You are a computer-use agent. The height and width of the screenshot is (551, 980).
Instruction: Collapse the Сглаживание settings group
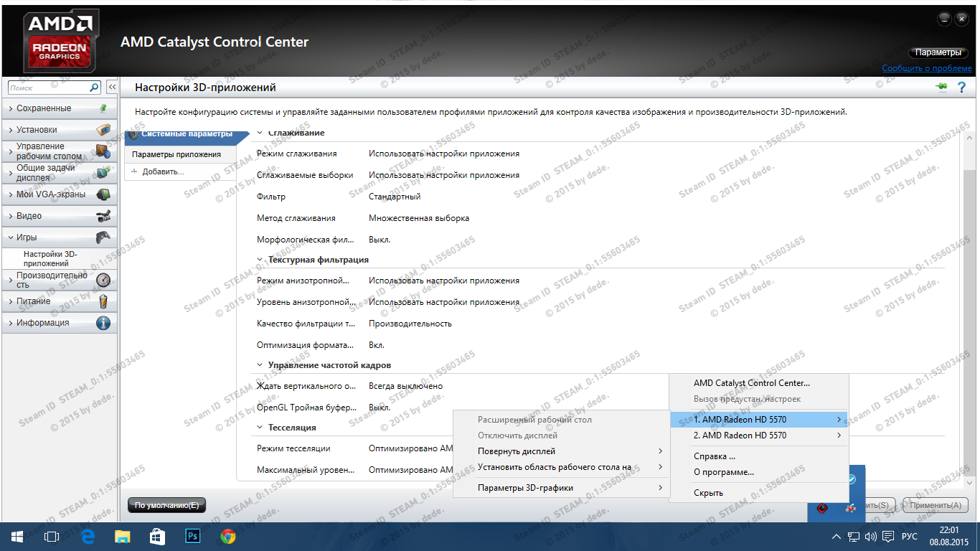pos(260,133)
